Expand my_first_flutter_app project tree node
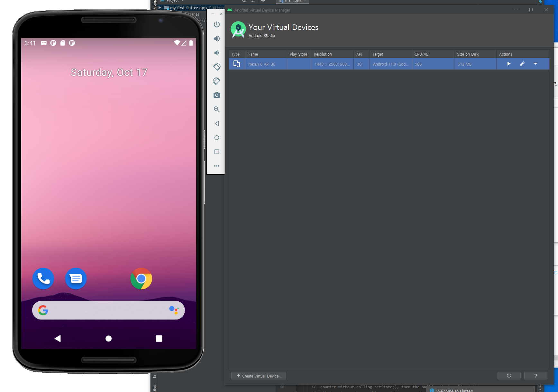 pyautogui.click(x=160, y=8)
